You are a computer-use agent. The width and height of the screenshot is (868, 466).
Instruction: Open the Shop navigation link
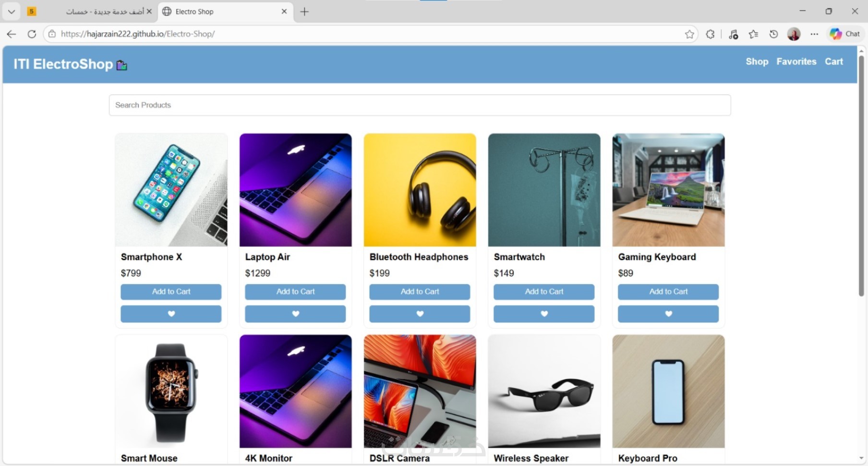[757, 61]
